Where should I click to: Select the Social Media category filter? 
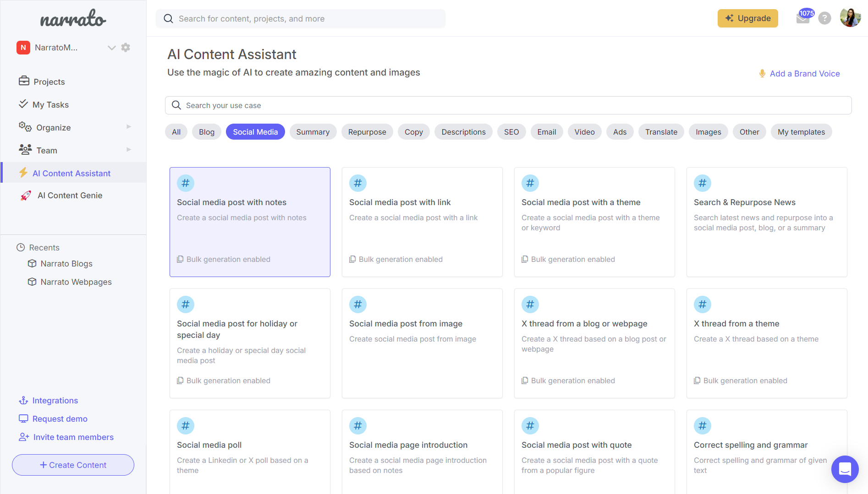click(x=255, y=132)
